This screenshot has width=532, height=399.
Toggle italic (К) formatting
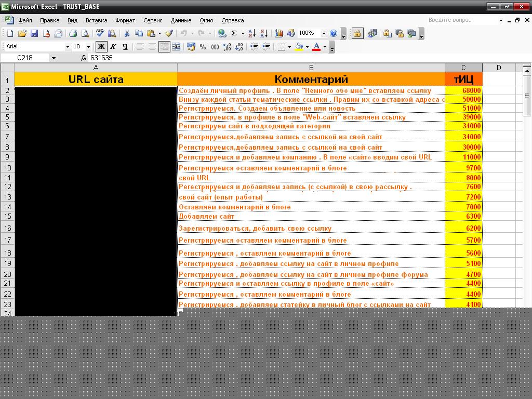pyautogui.click(x=113, y=46)
